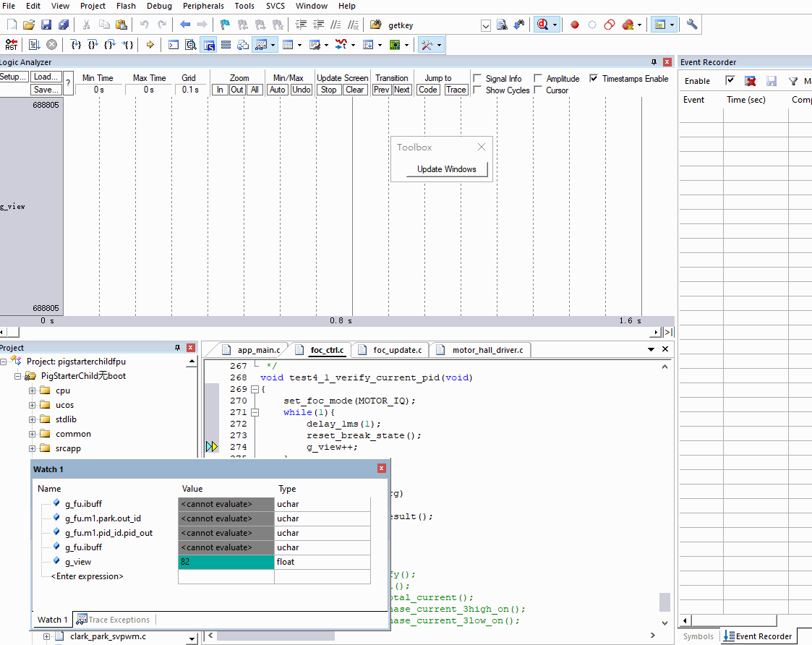
Task: Click the Enter expression field in Watch 1
Action: point(87,576)
